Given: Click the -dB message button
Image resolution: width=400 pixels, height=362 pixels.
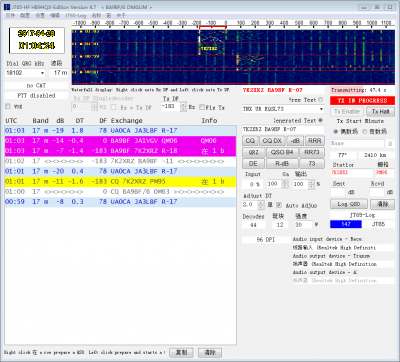Looking at the screenshot, I should [295, 141].
